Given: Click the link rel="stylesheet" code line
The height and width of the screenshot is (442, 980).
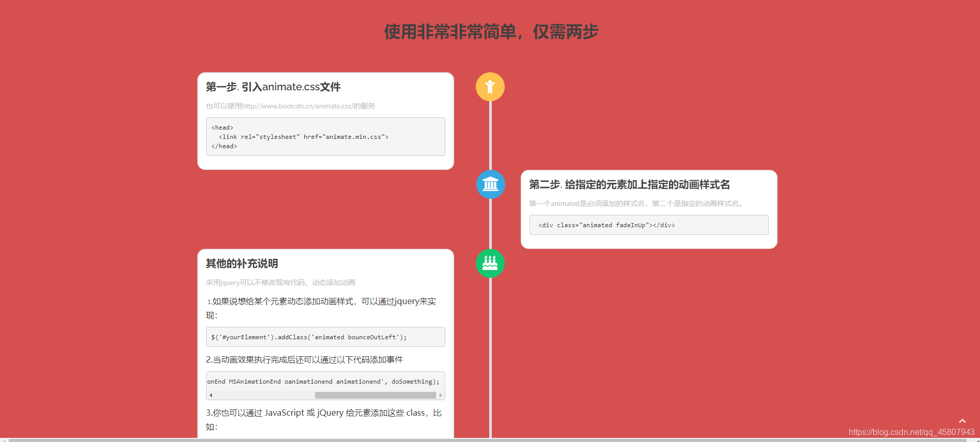Looking at the screenshot, I should 303,137.
